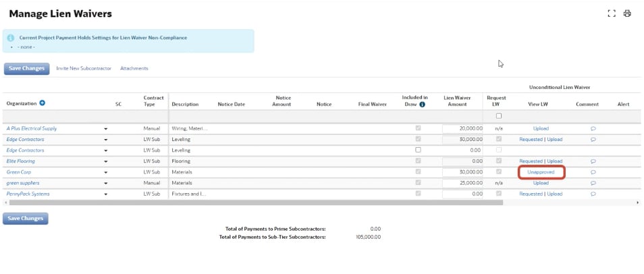Open the Attachments option
Image resolution: width=644 pixels, height=274 pixels.
pyautogui.click(x=134, y=68)
